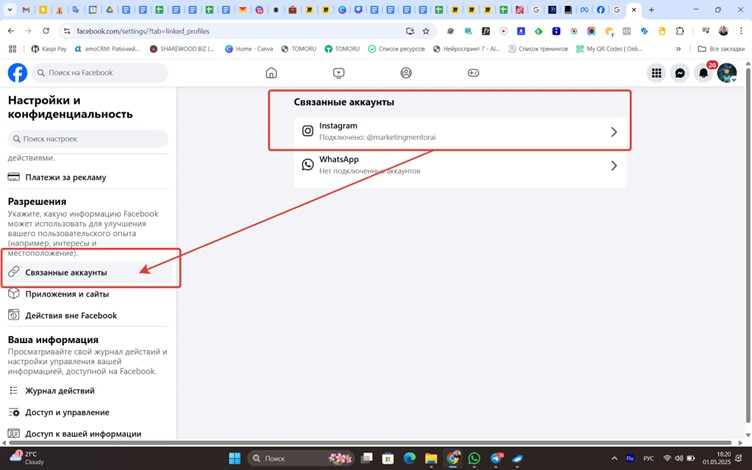Image resolution: width=752 pixels, height=470 pixels.
Task: Open Действия вне Facebook settings
Action: pyautogui.click(x=88, y=315)
